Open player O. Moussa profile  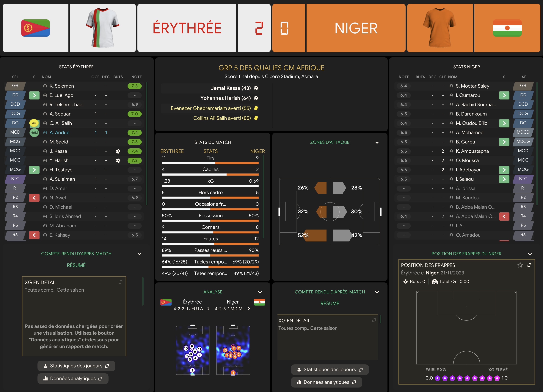tap(467, 160)
